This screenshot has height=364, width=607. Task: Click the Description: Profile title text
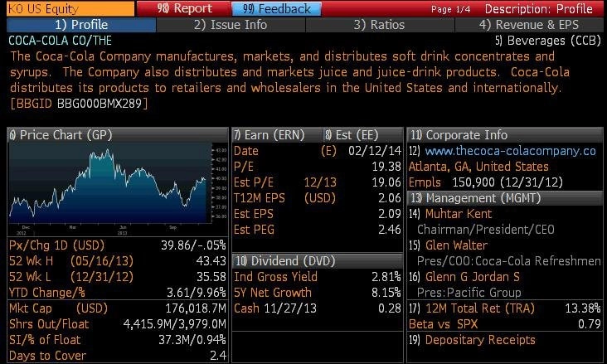[538, 9]
